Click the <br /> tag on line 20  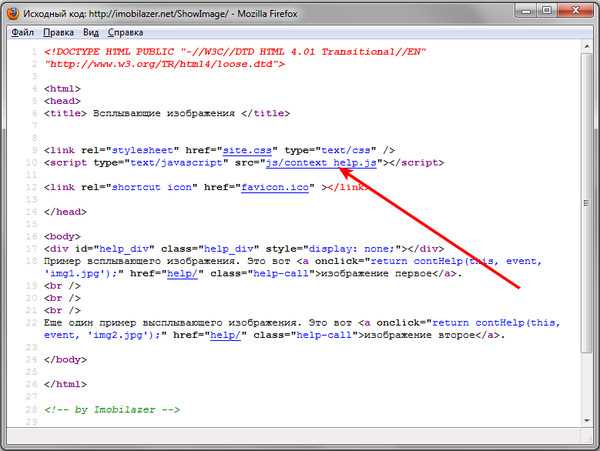(x=62, y=298)
